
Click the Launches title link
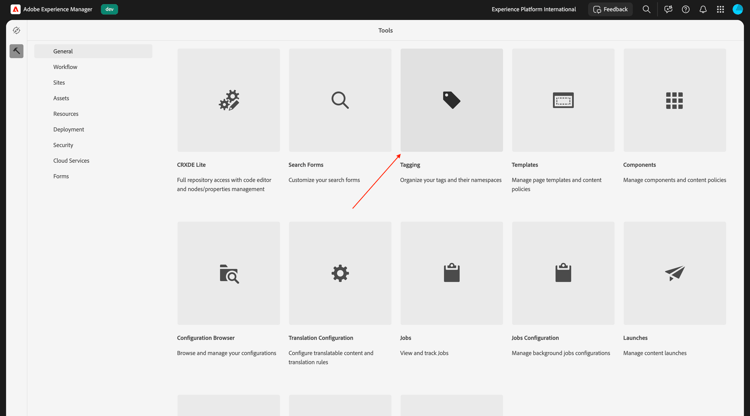(x=635, y=338)
